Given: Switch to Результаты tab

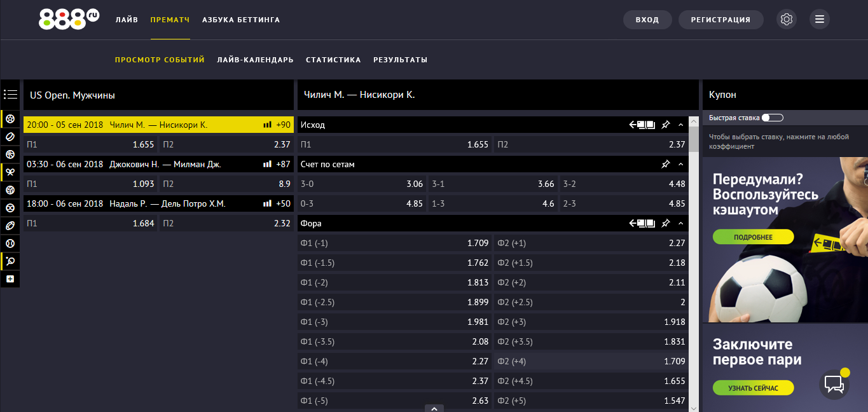Looking at the screenshot, I should pos(400,60).
